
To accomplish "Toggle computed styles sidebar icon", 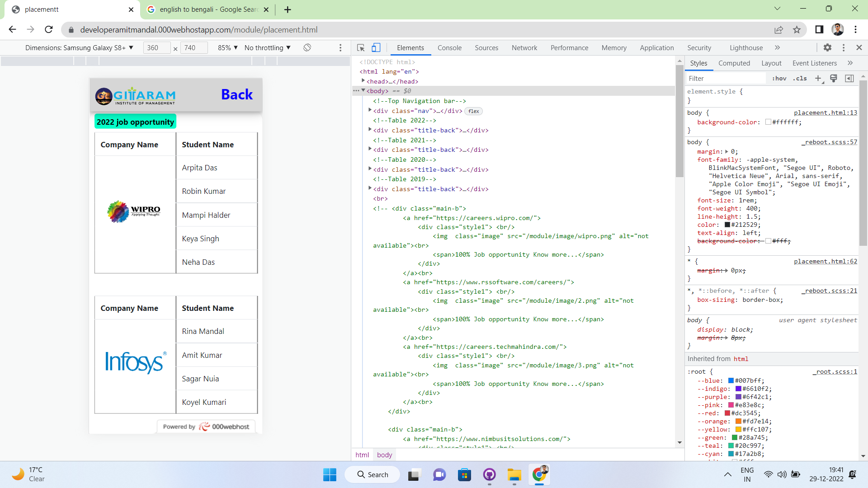I will pos(849,79).
